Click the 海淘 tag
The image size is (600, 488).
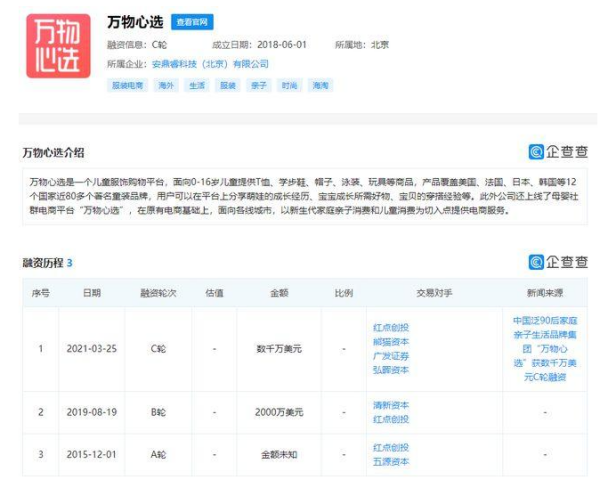pyautogui.click(x=320, y=86)
